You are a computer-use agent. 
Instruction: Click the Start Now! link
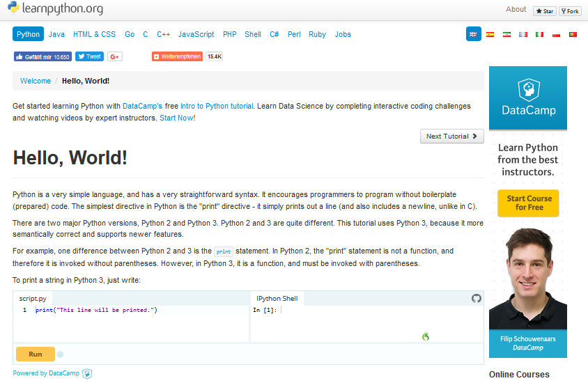(x=178, y=118)
